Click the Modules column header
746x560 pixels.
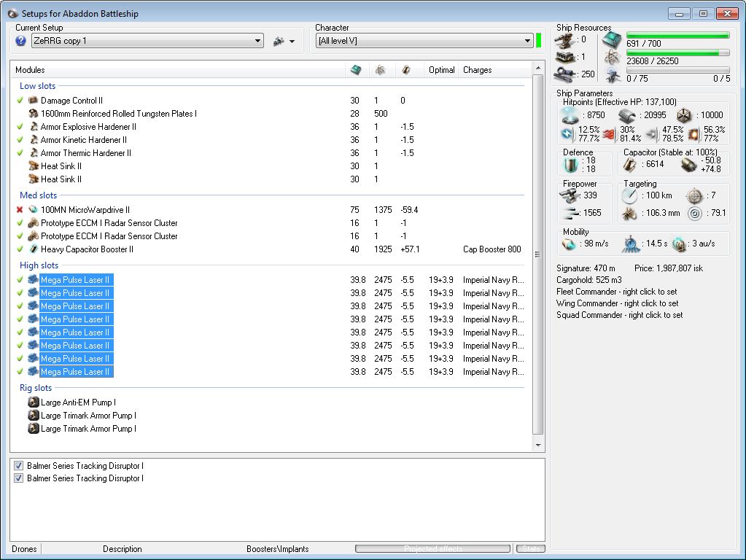click(177, 70)
